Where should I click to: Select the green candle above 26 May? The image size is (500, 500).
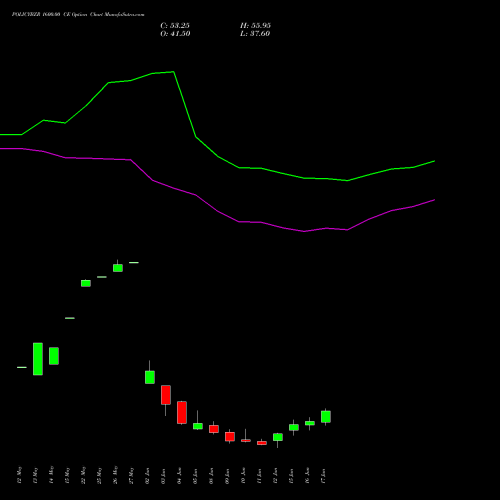coord(118,268)
